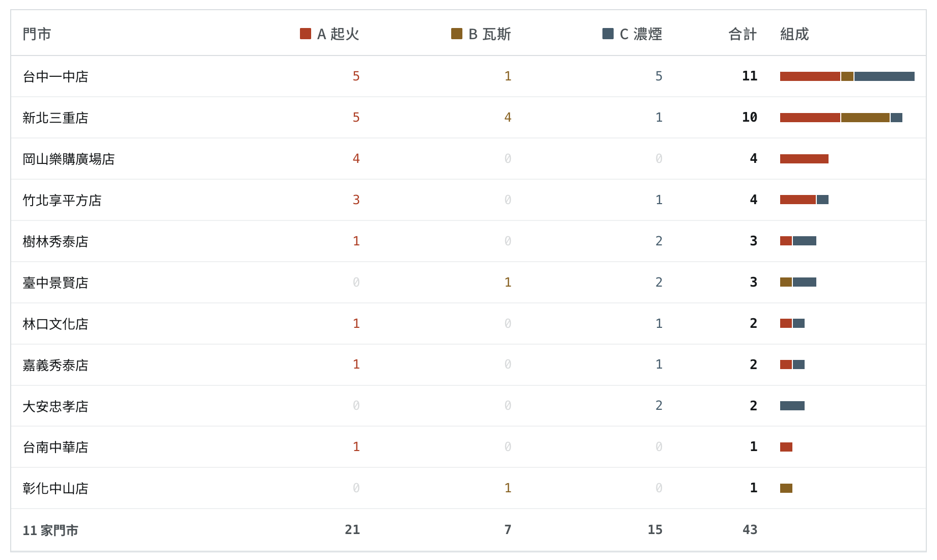Click the 岡山樂購廣場店 store name
The width and height of the screenshot is (937, 560).
tap(69, 159)
